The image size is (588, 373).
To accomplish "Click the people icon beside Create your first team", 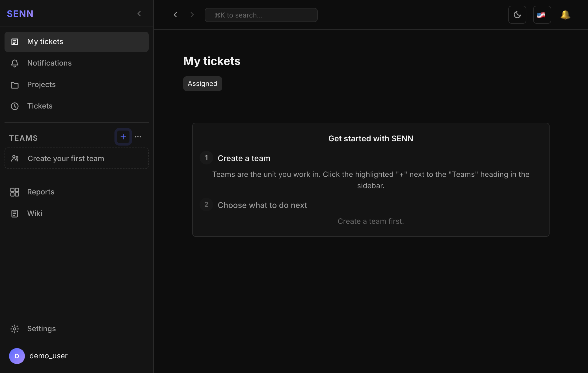I will (15, 158).
